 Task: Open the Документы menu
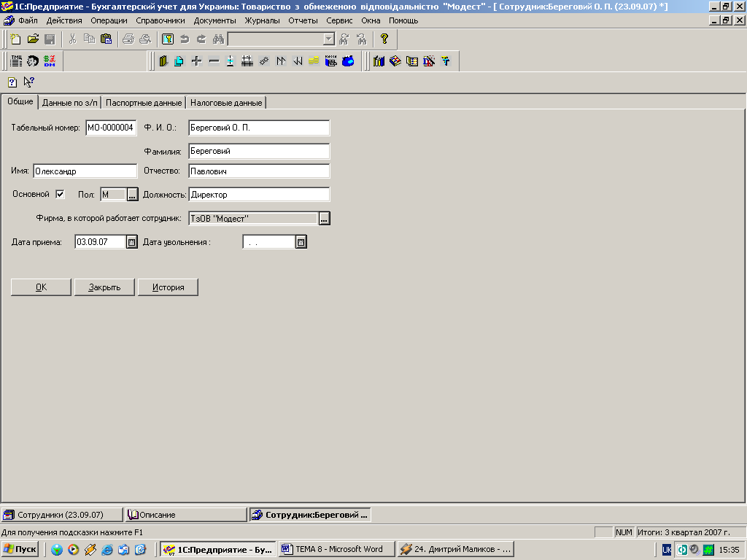pyautogui.click(x=215, y=20)
